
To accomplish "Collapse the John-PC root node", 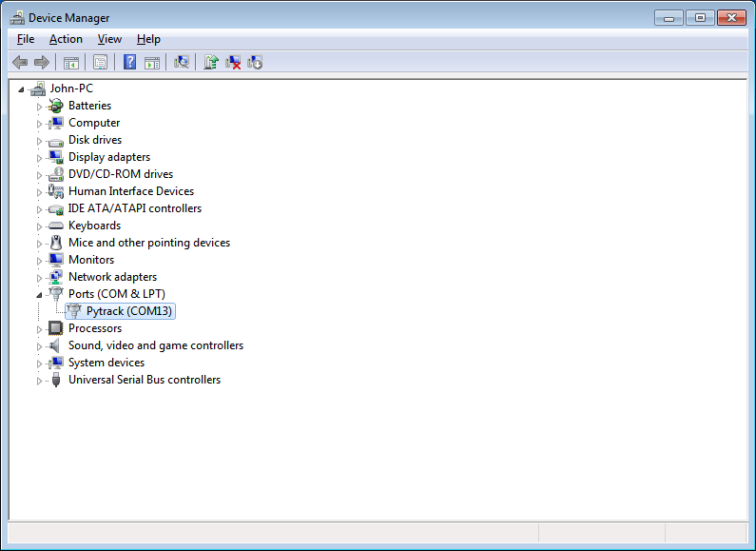I will coord(21,89).
